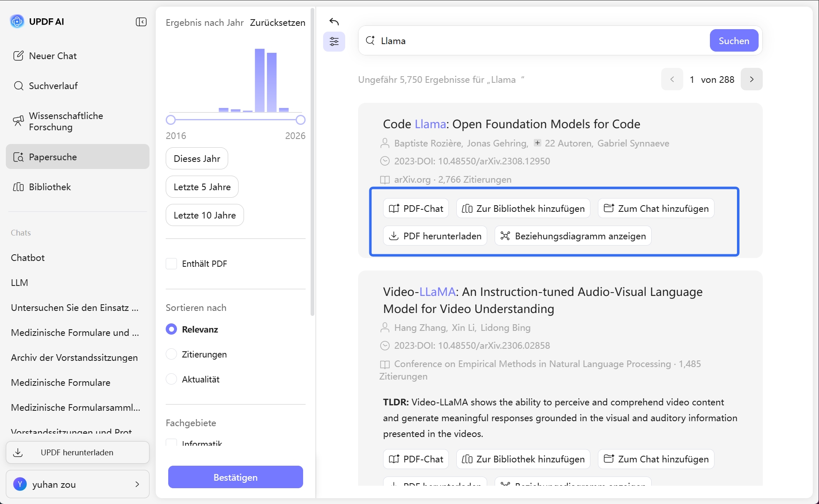Open Bibliothek in the sidebar
This screenshot has width=819, height=504.
point(77,187)
